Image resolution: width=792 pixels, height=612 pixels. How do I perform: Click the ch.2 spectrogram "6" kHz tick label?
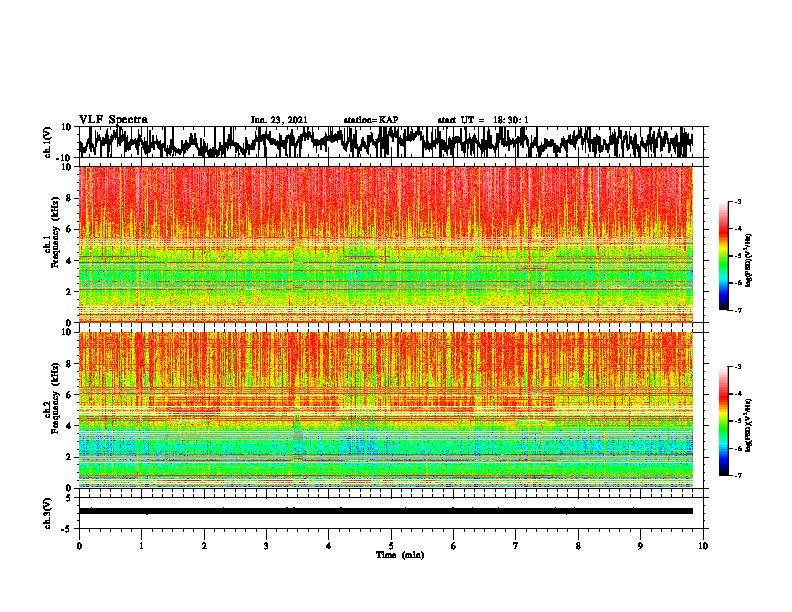click(71, 395)
